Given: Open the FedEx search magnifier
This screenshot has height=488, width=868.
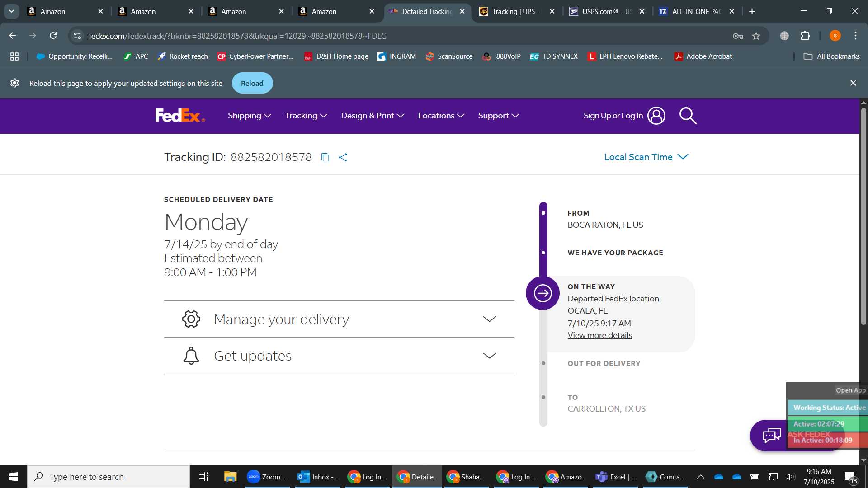Looking at the screenshot, I should [x=688, y=116].
